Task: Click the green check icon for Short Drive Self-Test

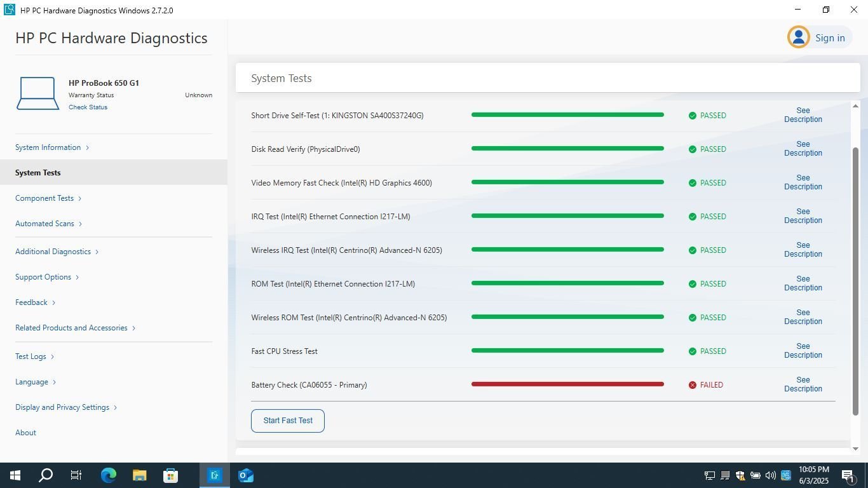Action: tap(693, 116)
